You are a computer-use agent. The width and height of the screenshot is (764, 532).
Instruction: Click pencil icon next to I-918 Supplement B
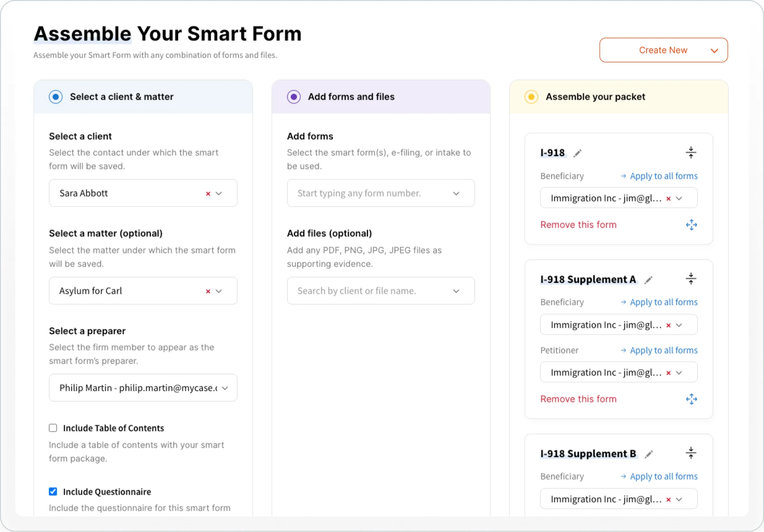tap(648, 454)
